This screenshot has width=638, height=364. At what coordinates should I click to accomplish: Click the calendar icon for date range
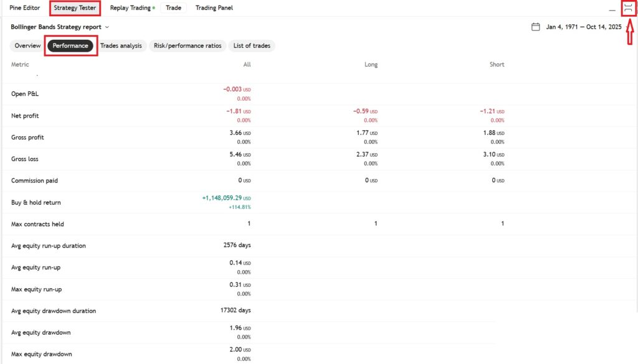point(535,27)
